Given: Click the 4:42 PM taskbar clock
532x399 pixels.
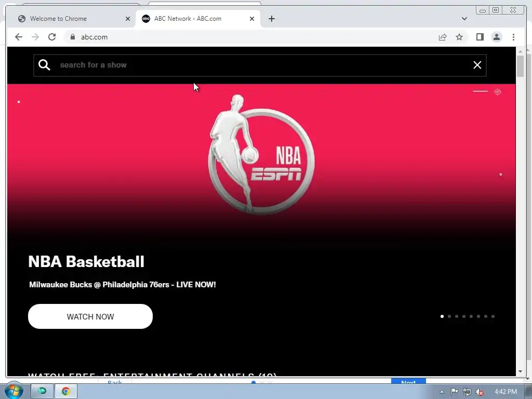Looking at the screenshot, I should 506,392.
